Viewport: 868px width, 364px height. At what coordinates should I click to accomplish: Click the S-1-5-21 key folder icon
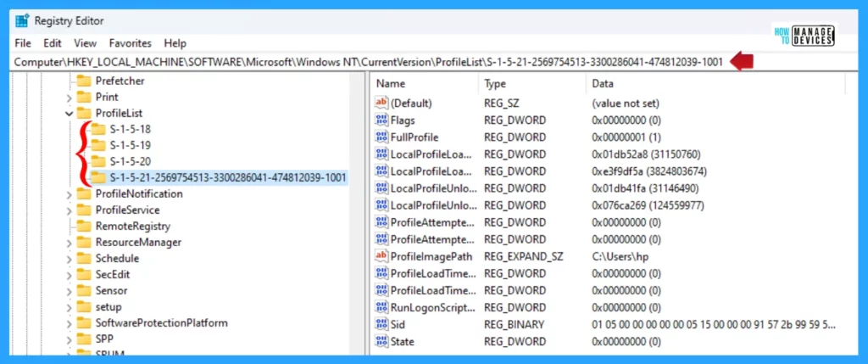coord(98,177)
